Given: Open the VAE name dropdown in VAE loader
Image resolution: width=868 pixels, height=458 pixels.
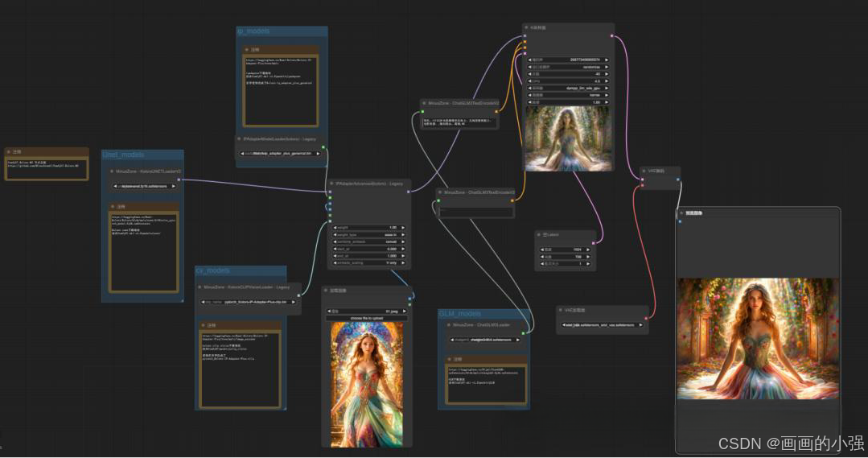Looking at the screenshot, I should click(603, 325).
